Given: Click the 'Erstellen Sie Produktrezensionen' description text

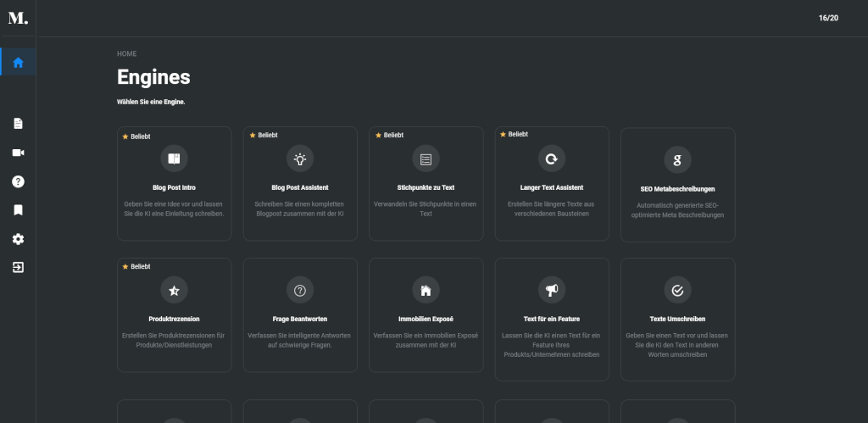Looking at the screenshot, I should coord(175,340).
